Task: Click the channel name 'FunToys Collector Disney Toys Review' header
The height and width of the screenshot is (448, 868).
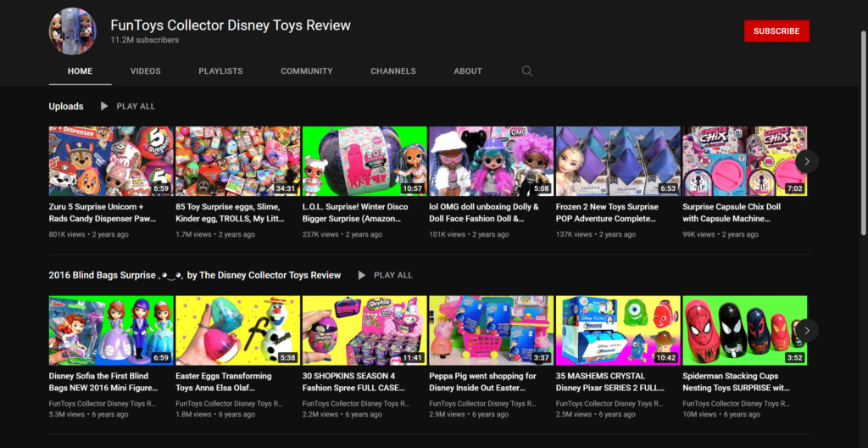Action: [x=231, y=25]
